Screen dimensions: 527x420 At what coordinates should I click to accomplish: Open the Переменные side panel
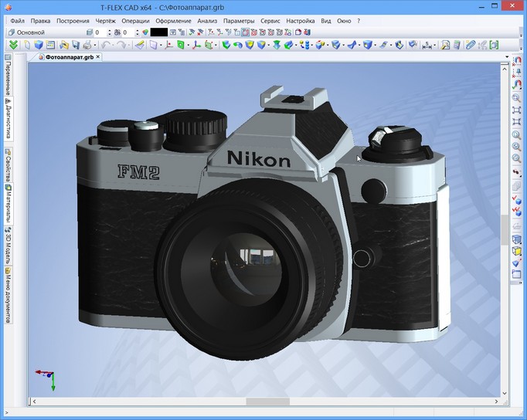click(8, 75)
